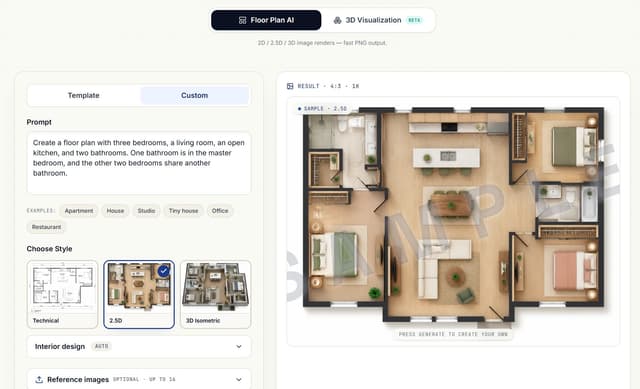Choose the Apartment example chip
The image size is (640, 389).
[x=79, y=211]
